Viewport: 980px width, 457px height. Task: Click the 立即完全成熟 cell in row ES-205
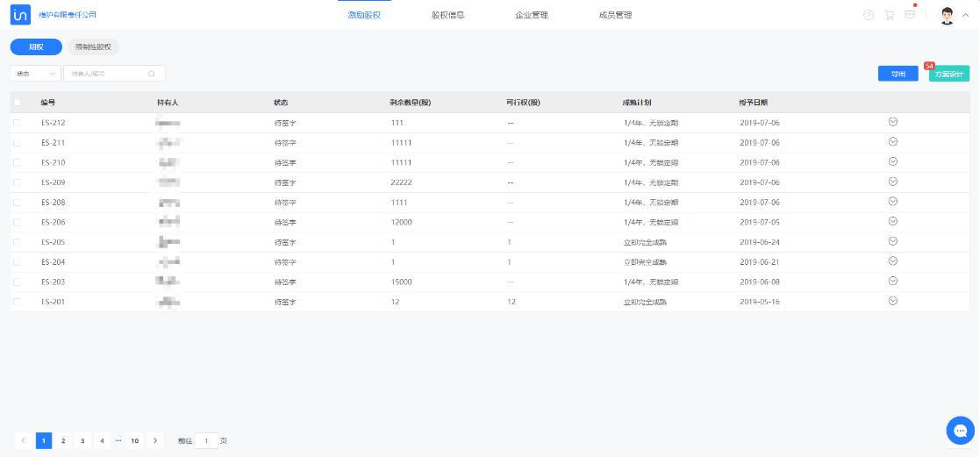click(646, 242)
